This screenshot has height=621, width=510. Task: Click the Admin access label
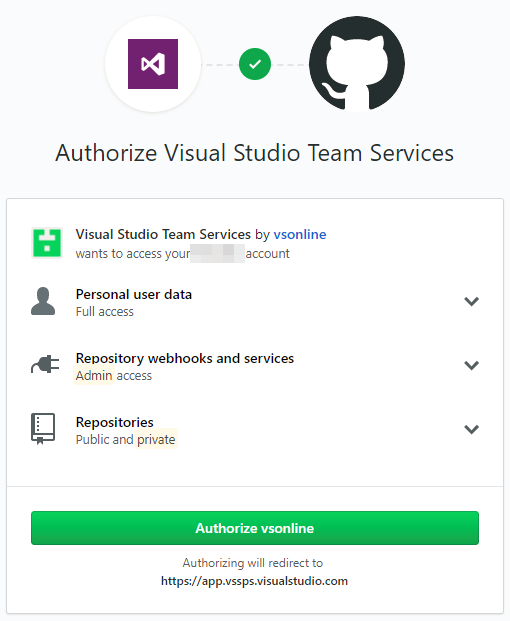(114, 375)
